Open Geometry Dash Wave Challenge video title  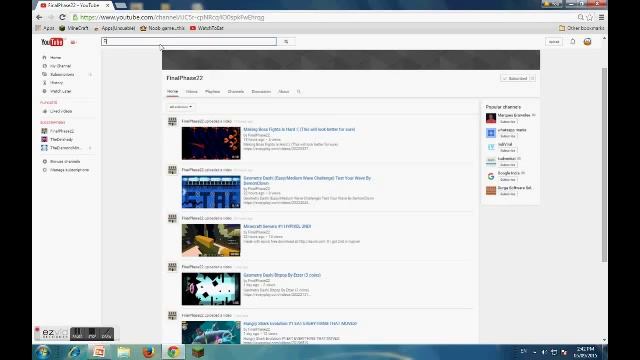pos(307,180)
